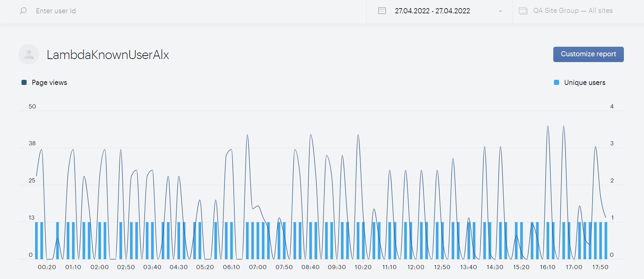This screenshot has width=644, height=279.
Task: Click the 14:30 time axis label
Action: (495, 267)
